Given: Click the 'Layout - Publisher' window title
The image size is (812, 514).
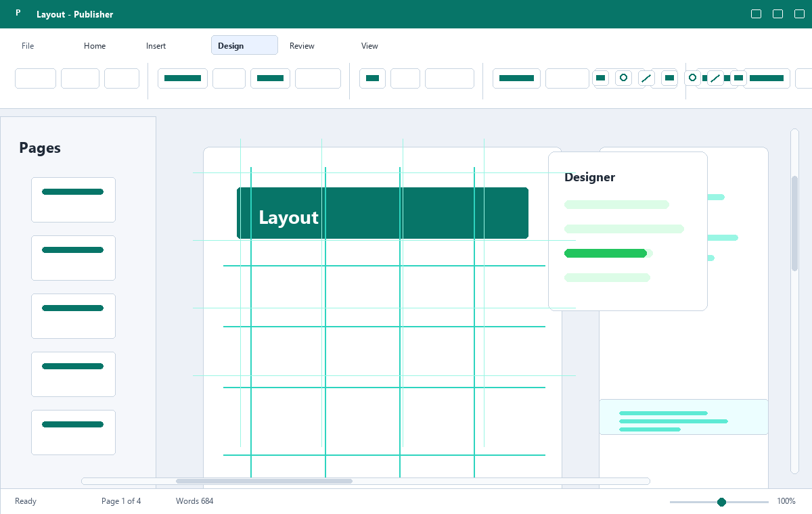Looking at the screenshot, I should click(75, 14).
